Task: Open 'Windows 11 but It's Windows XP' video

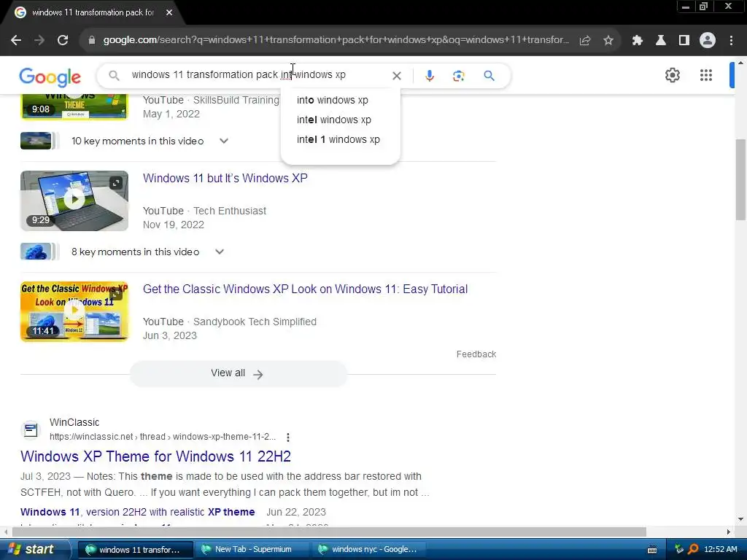Action: (x=225, y=179)
